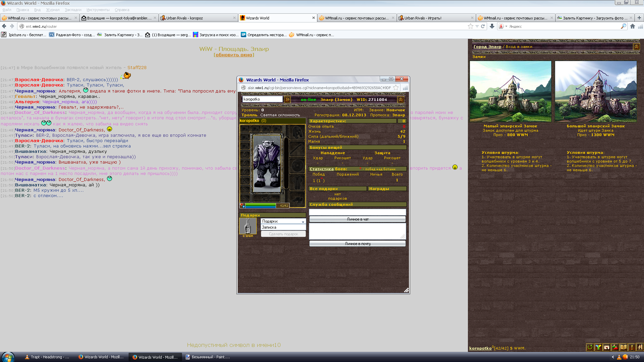Click the personal message textarea above Личное в почту
The height and width of the screenshot is (362, 644).
pos(358,231)
